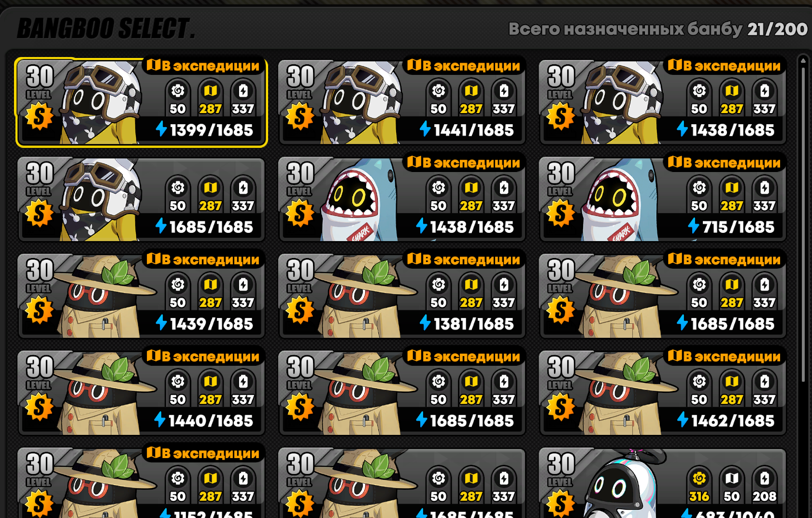
Task: Click the yellow gear icon above 316
Action: coord(699,478)
